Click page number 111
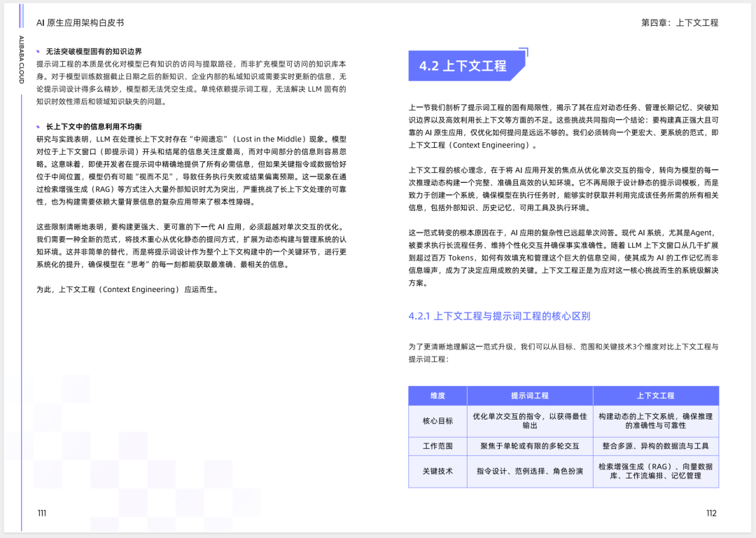The height and width of the screenshot is (538, 756). coord(42,513)
